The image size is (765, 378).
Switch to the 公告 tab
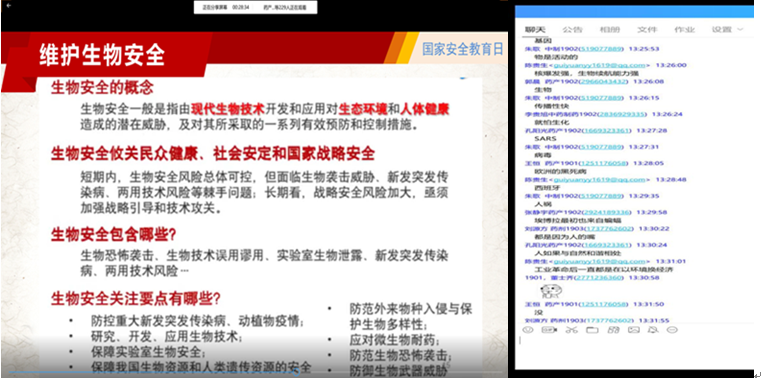click(572, 30)
